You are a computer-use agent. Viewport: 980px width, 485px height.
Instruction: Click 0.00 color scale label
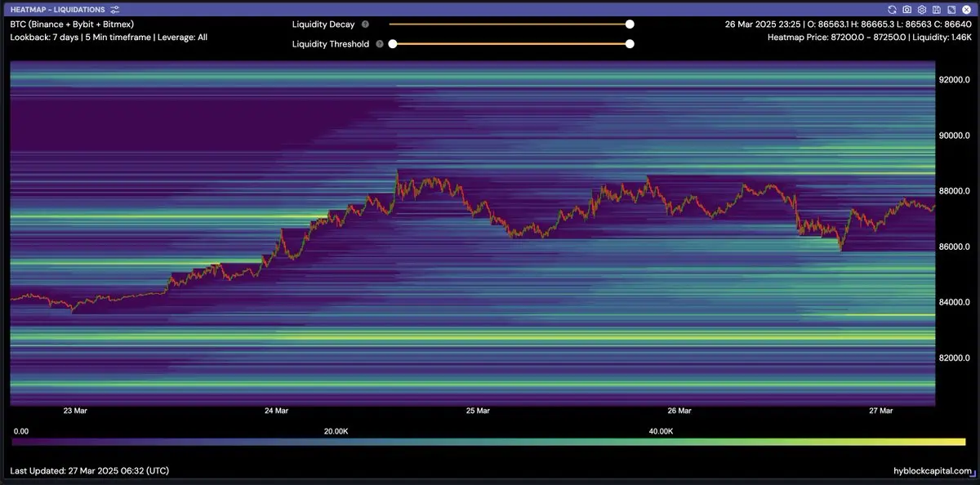(x=21, y=430)
